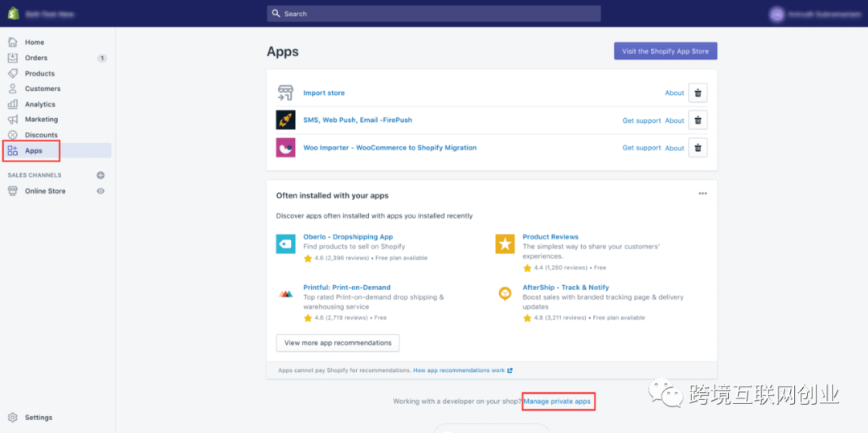This screenshot has width=868, height=433.
Task: Open Product Reviews app
Action: 551,237
